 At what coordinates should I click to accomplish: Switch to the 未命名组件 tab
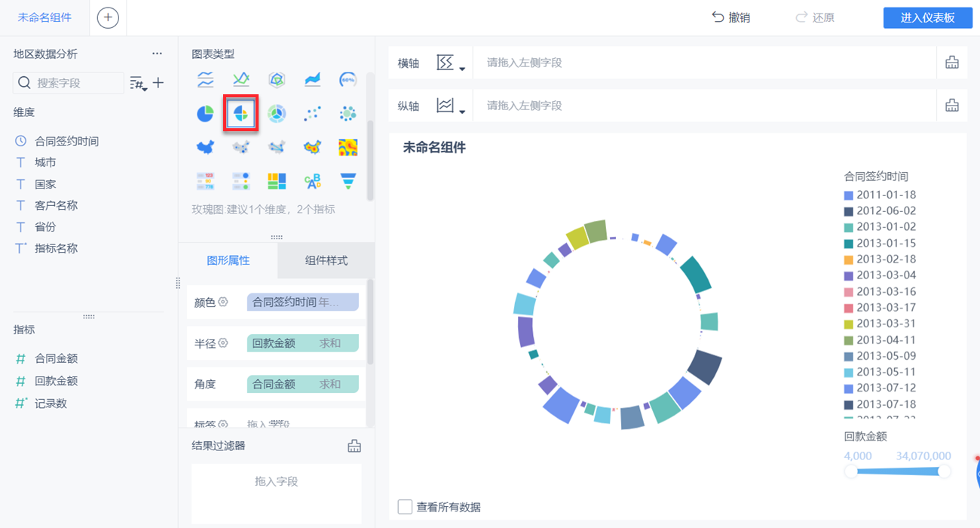tap(44, 17)
